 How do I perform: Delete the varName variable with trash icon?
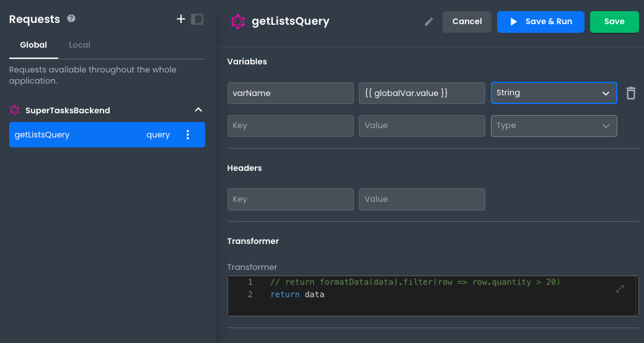click(630, 93)
